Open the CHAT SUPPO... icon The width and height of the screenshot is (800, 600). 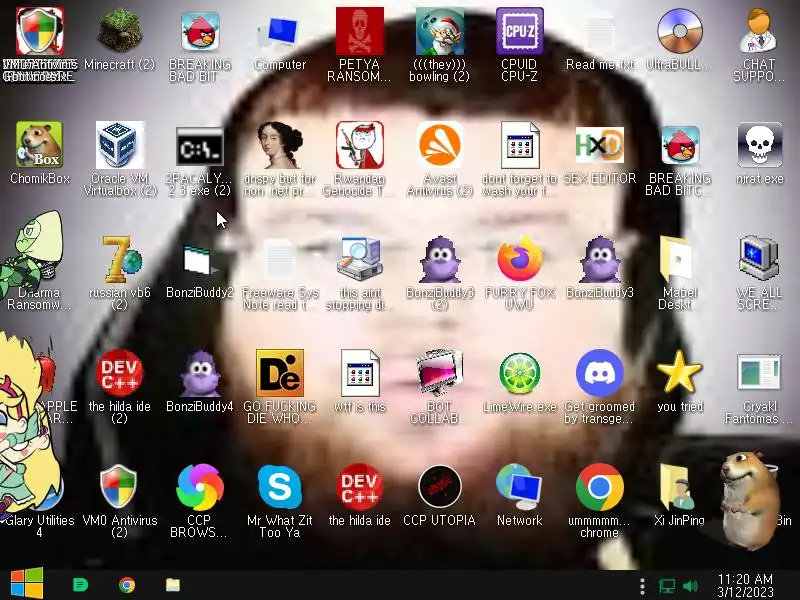(759, 32)
